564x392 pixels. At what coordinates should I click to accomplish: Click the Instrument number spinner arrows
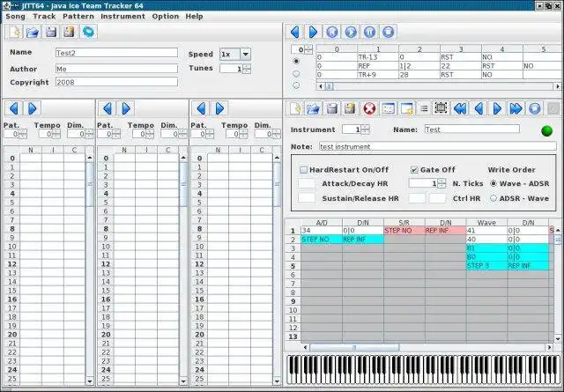click(366, 129)
